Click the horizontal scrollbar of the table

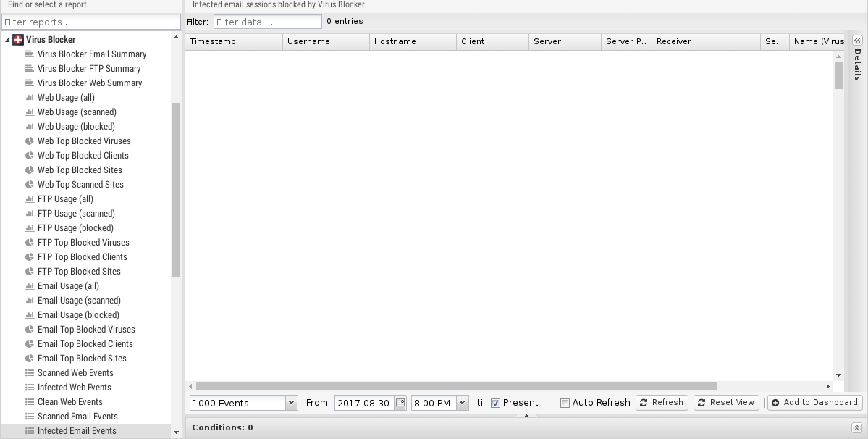[456, 387]
